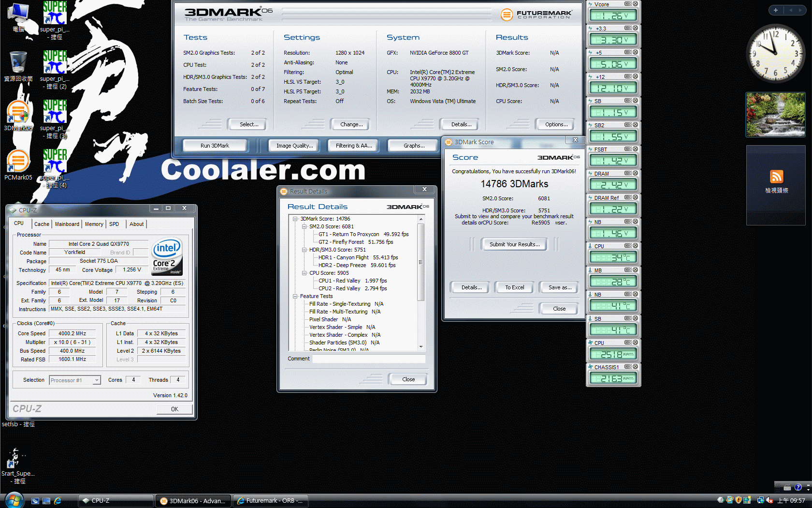The height and width of the screenshot is (508, 812).
Task: Switch to the About tab in CPU-Z
Action: coord(136,224)
